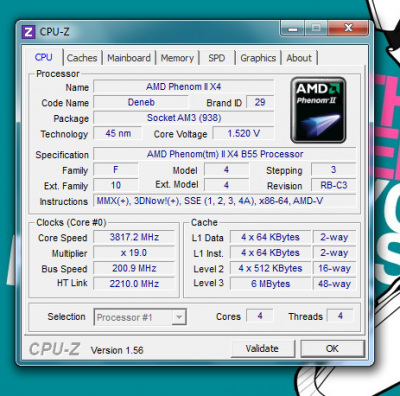Click the L1 Inst. size 4 x 64 KBytes
Screen dimensions: 400x396
tap(270, 253)
